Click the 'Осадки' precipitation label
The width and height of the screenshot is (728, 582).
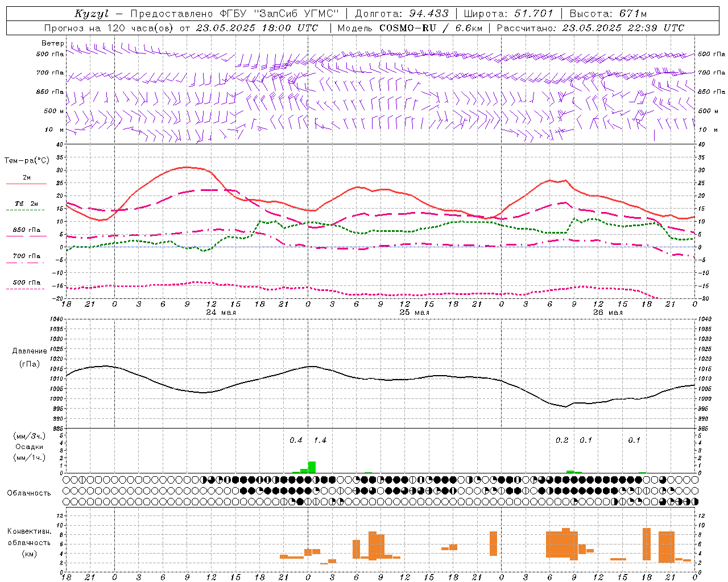[x=29, y=447]
